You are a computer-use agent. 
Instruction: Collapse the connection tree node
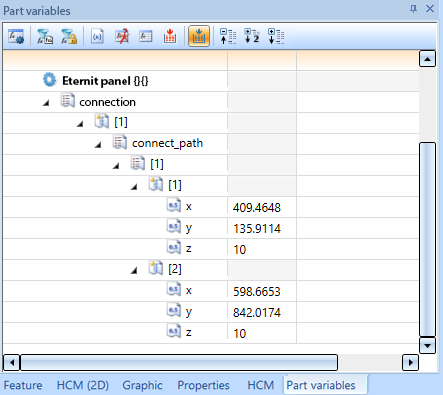point(46,103)
